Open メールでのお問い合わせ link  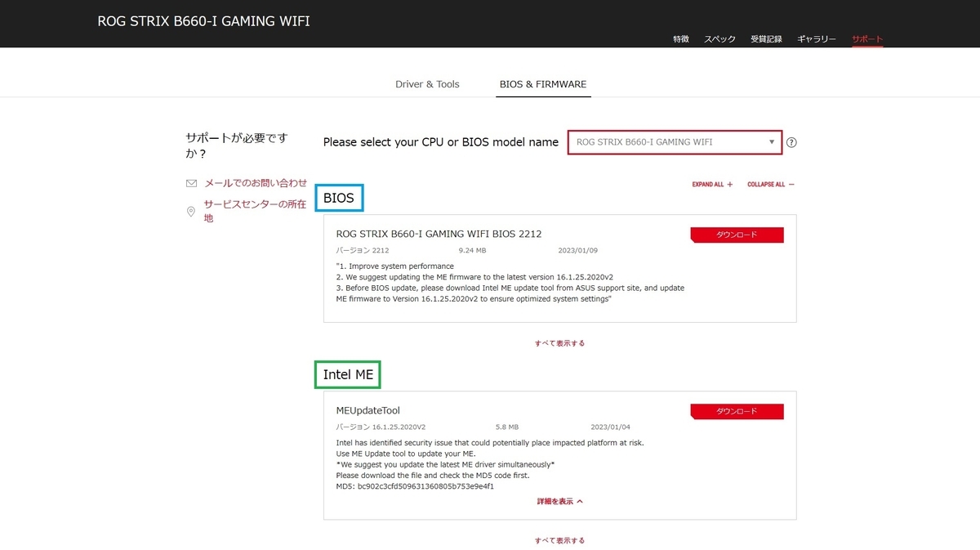point(256,183)
